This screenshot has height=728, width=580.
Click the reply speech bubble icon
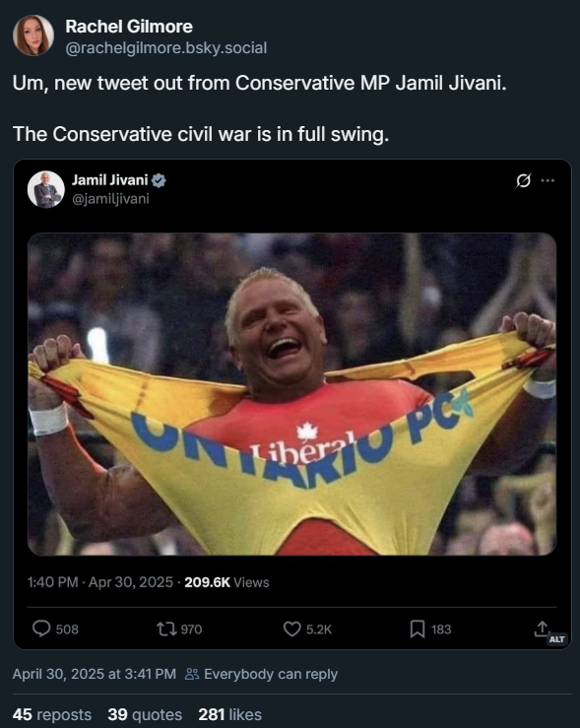pyautogui.click(x=41, y=629)
